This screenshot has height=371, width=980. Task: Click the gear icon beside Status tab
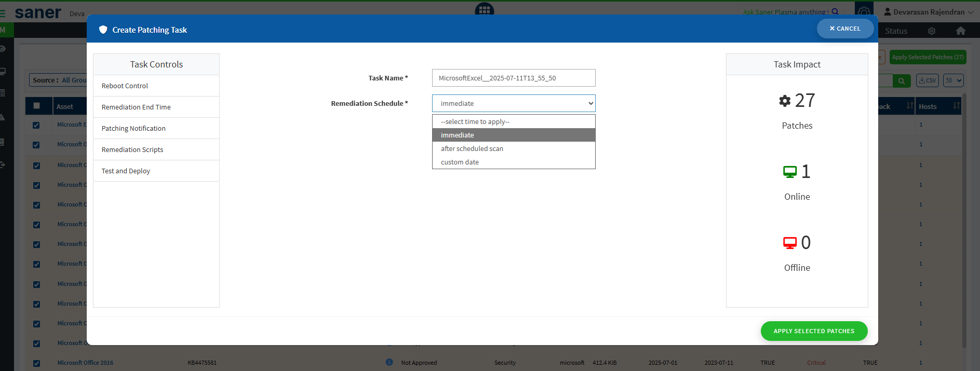pos(932,31)
